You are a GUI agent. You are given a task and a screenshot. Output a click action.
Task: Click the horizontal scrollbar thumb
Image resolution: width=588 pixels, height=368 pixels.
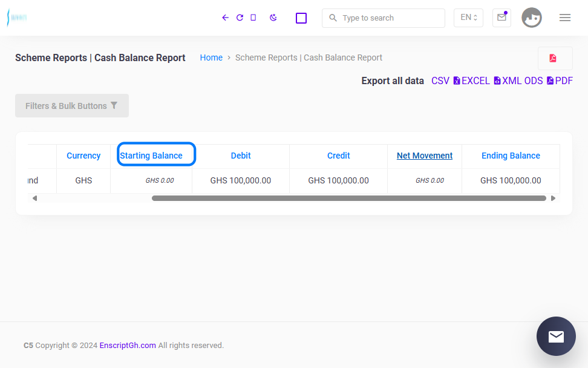(x=349, y=198)
